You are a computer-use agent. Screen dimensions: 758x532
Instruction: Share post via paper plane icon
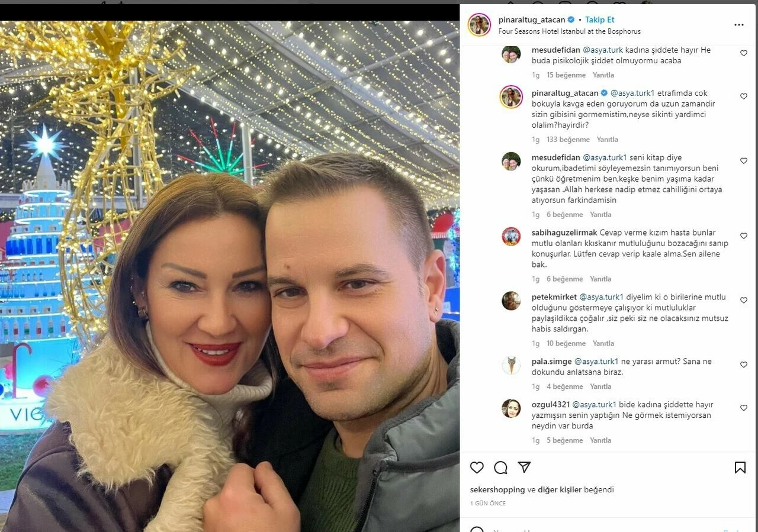[524, 467]
